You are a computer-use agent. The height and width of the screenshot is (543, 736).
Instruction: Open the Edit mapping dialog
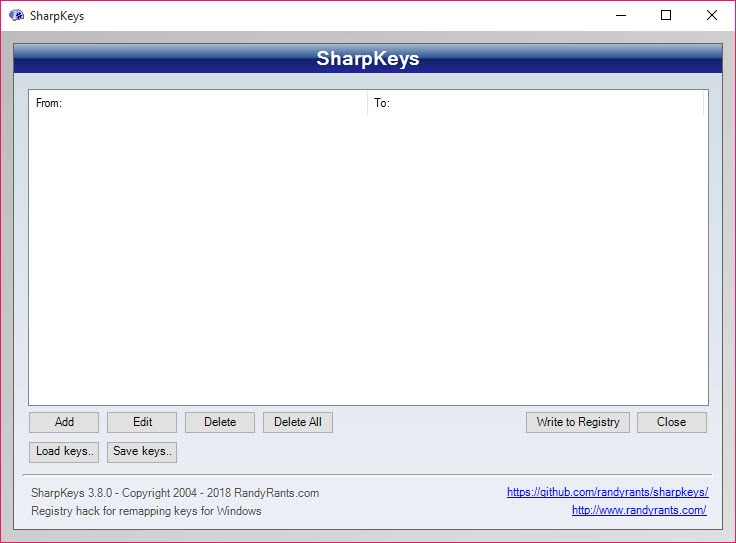[142, 422]
